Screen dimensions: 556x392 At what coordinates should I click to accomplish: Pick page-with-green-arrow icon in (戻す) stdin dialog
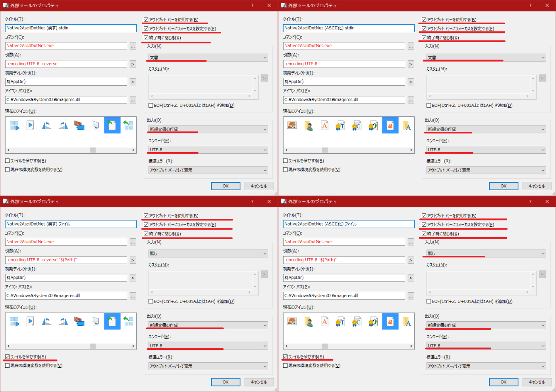click(112, 126)
